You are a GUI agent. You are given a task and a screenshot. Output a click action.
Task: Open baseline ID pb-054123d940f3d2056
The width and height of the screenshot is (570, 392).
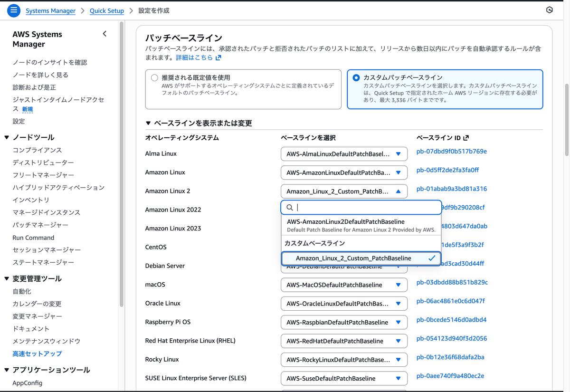[x=452, y=338]
